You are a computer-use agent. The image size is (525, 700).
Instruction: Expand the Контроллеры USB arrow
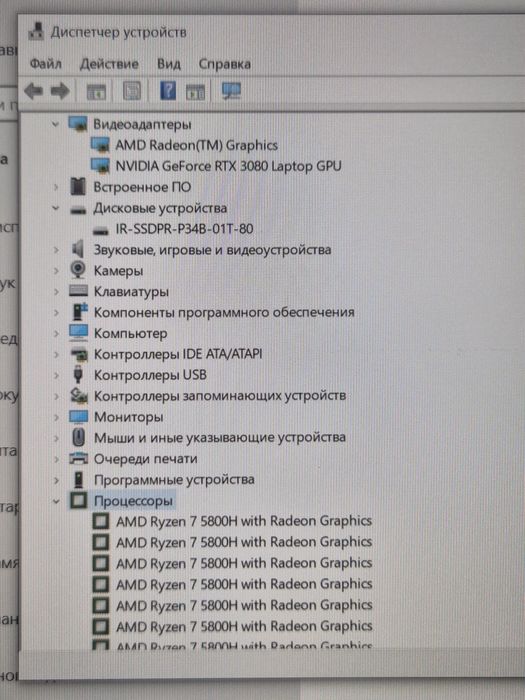pyautogui.click(x=56, y=375)
